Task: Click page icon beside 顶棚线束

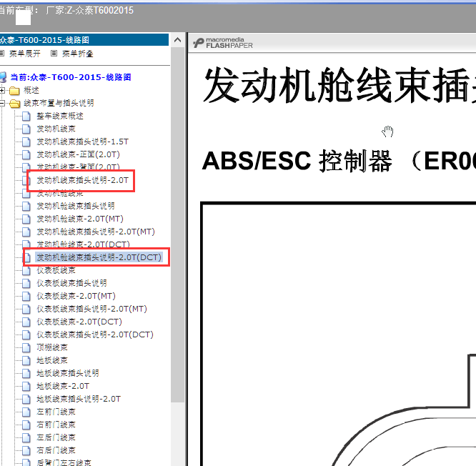Action: [x=26, y=347]
